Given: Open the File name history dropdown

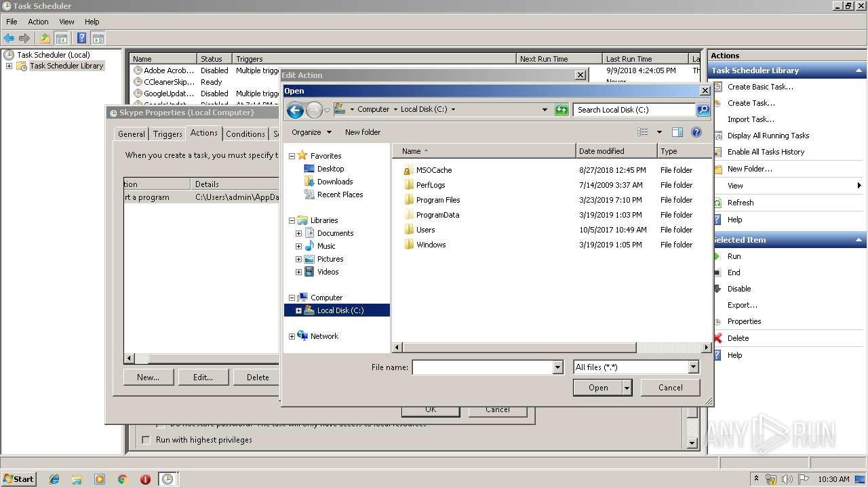Looking at the screenshot, I should click(x=558, y=367).
